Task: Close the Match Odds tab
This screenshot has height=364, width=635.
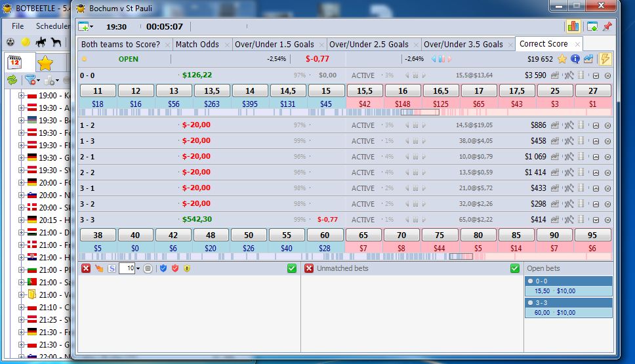Action: (227, 45)
